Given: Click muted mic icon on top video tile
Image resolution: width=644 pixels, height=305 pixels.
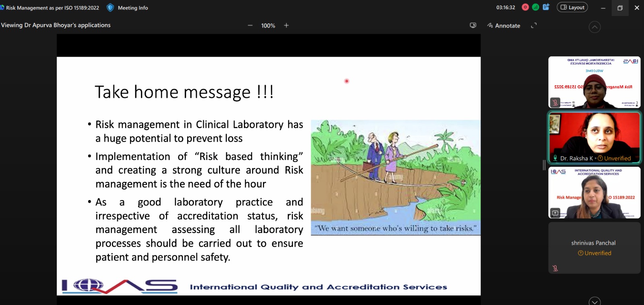Looking at the screenshot, I should 555,102.
